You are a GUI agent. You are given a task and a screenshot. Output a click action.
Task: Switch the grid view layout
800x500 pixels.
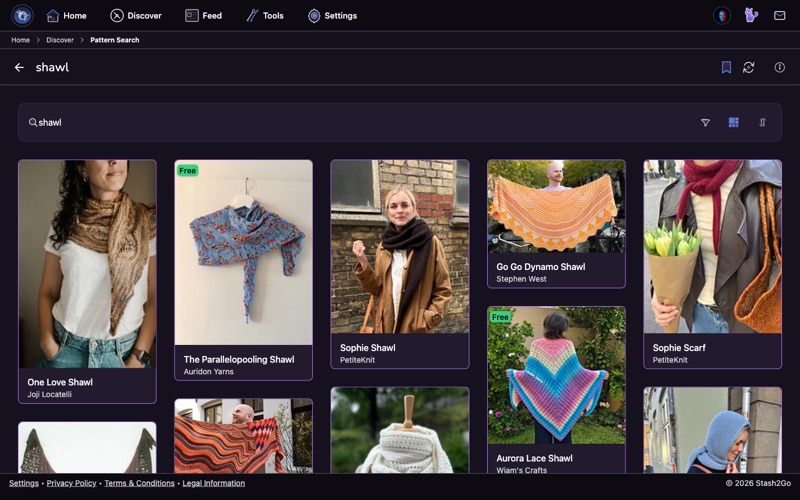coord(734,122)
